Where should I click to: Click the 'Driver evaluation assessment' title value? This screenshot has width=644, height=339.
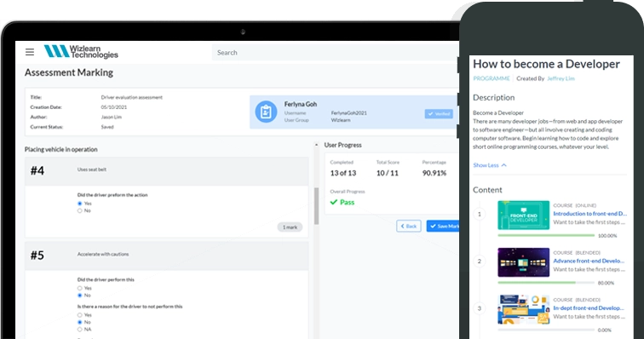[132, 97]
